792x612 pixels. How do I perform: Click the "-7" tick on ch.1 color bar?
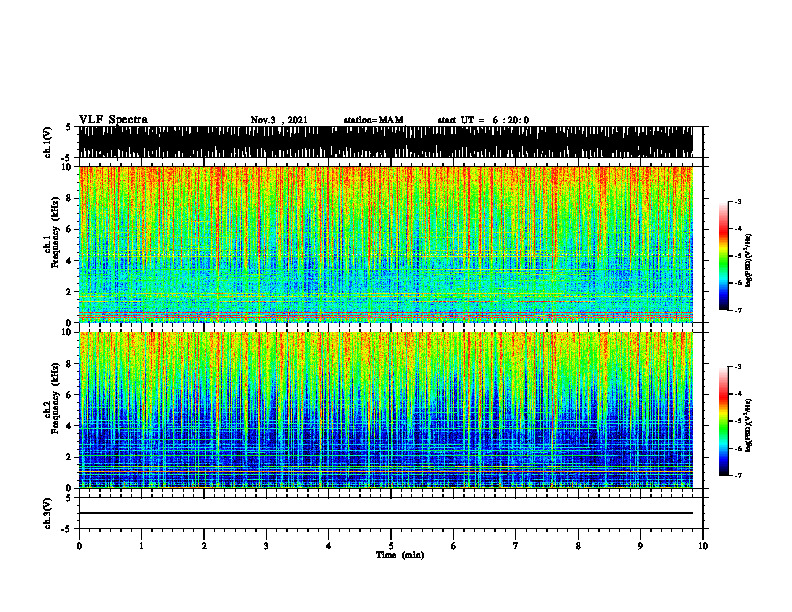click(738, 310)
